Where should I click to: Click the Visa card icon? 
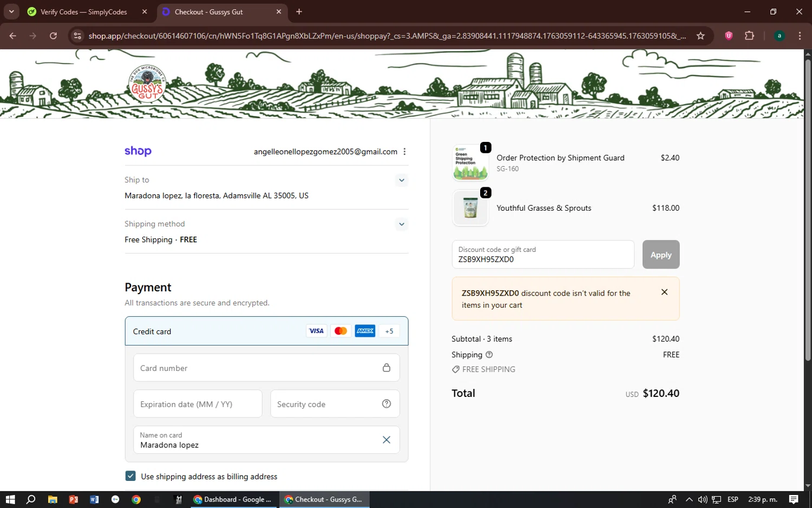(x=317, y=331)
